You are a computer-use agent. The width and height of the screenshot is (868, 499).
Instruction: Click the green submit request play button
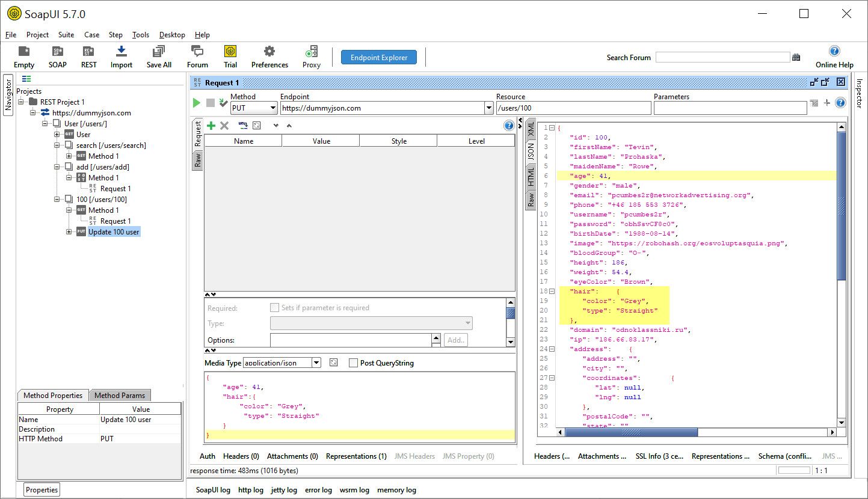click(x=196, y=103)
